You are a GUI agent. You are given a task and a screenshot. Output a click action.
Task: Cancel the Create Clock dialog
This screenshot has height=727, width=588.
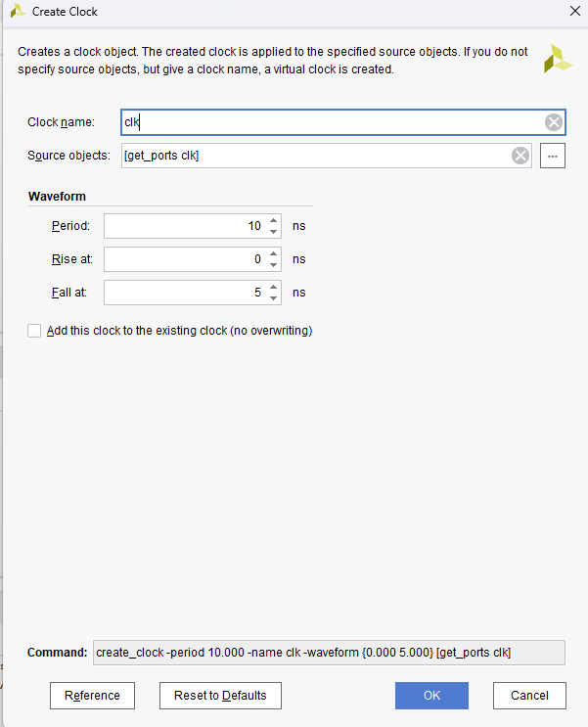[529, 696]
